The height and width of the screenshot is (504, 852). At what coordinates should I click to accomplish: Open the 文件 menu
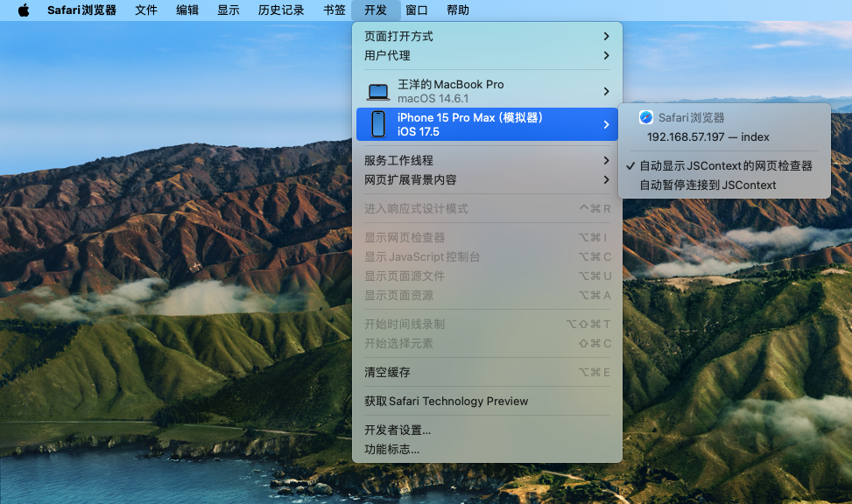146,10
